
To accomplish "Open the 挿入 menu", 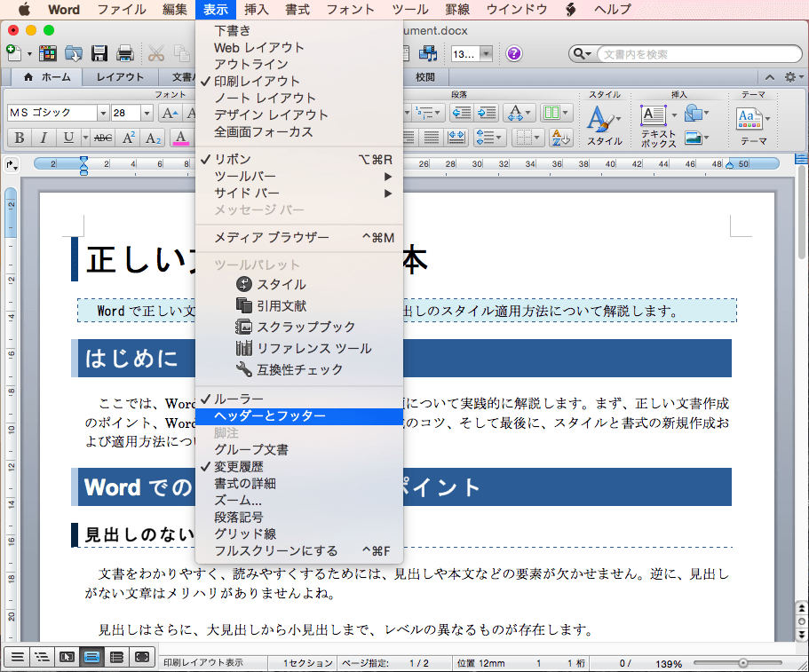I will click(x=257, y=9).
